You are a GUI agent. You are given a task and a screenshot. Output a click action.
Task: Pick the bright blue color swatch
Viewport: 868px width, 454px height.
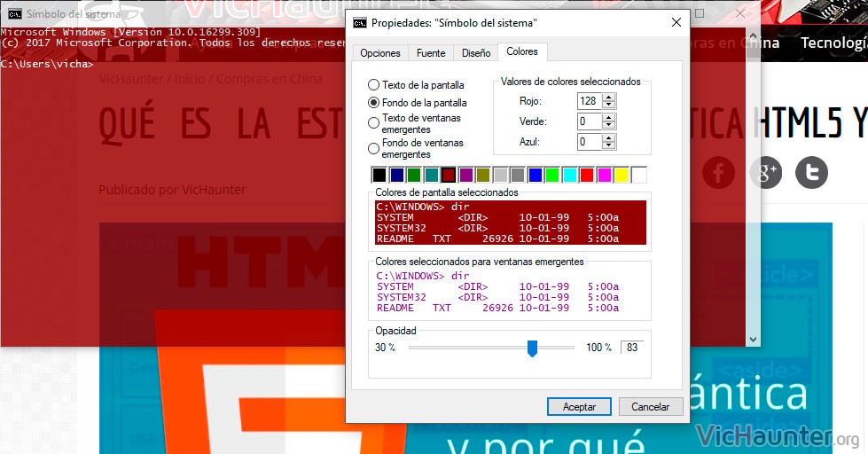(x=536, y=176)
